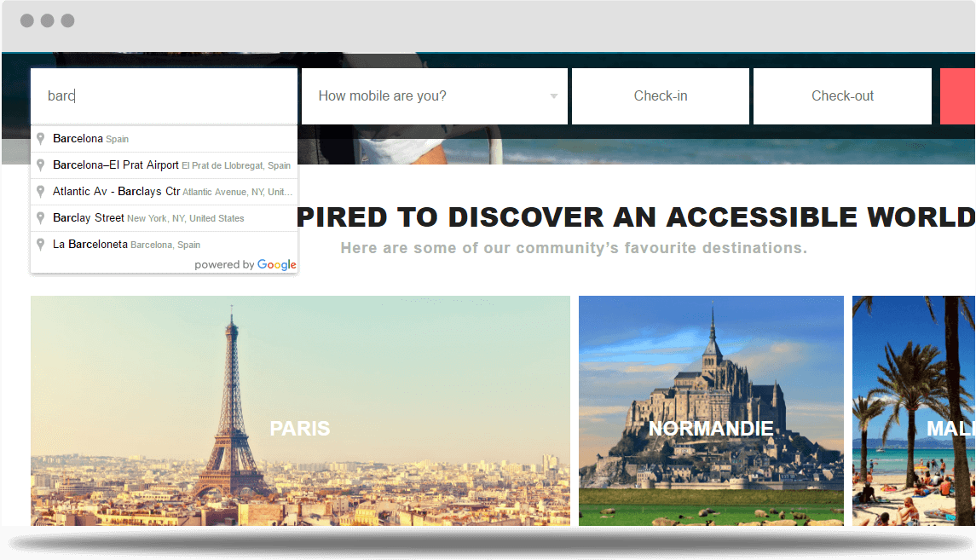
Task: Focus the destination search field containing barc
Action: 165,95
